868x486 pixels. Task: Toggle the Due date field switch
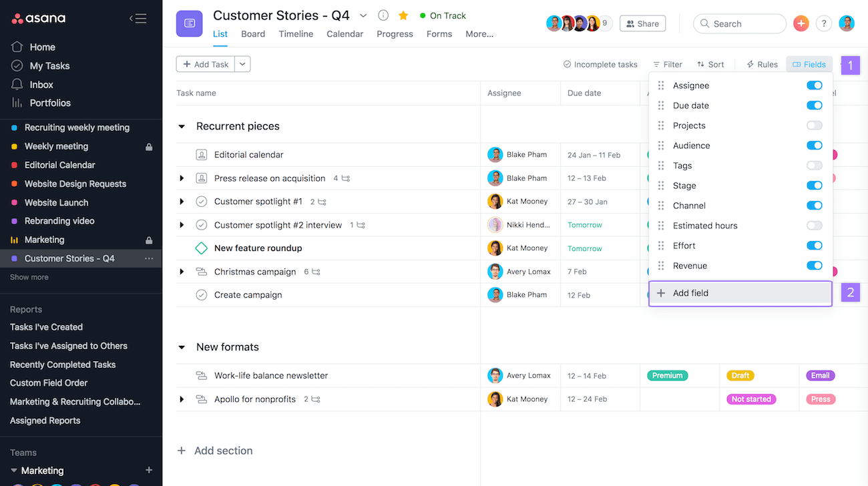pyautogui.click(x=815, y=105)
